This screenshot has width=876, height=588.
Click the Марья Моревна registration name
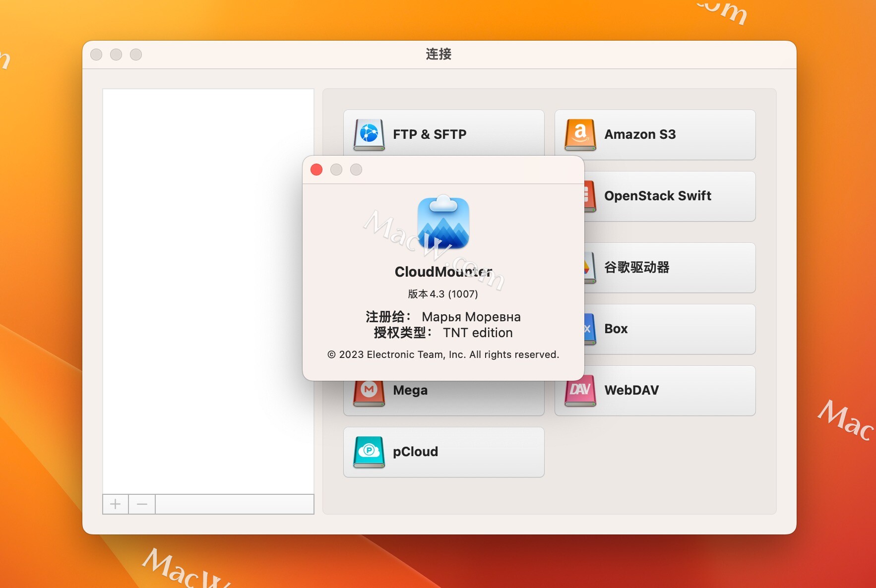click(x=470, y=317)
